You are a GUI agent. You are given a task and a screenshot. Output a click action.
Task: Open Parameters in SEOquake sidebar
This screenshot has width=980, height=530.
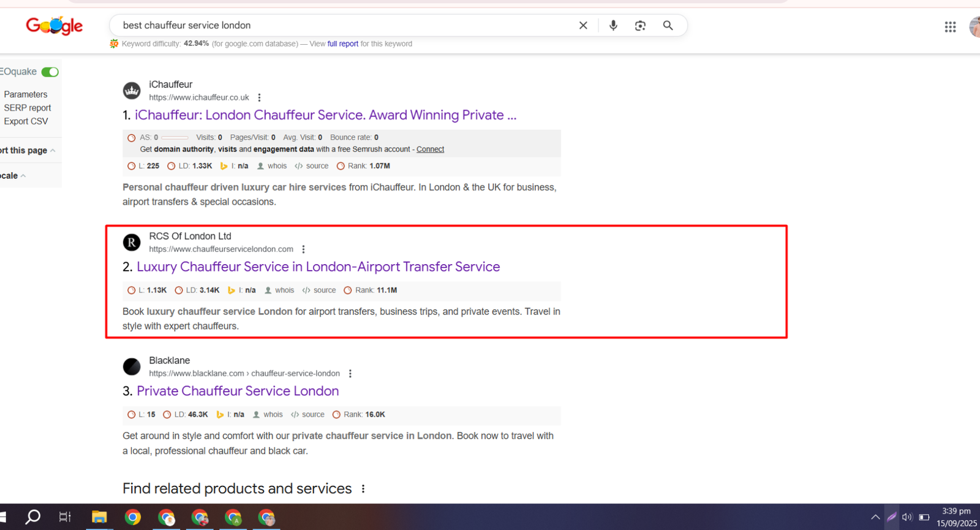(26, 94)
